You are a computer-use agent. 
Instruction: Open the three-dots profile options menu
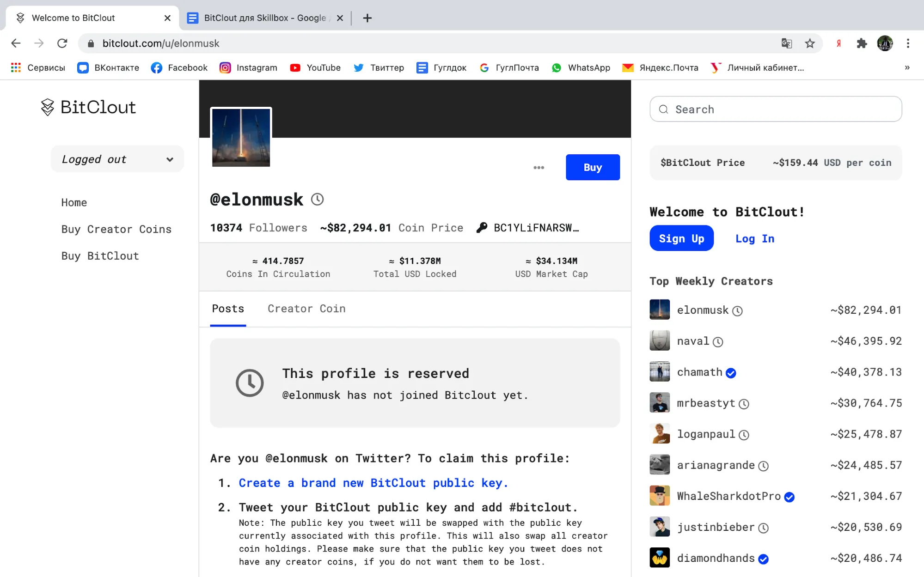[x=538, y=168]
